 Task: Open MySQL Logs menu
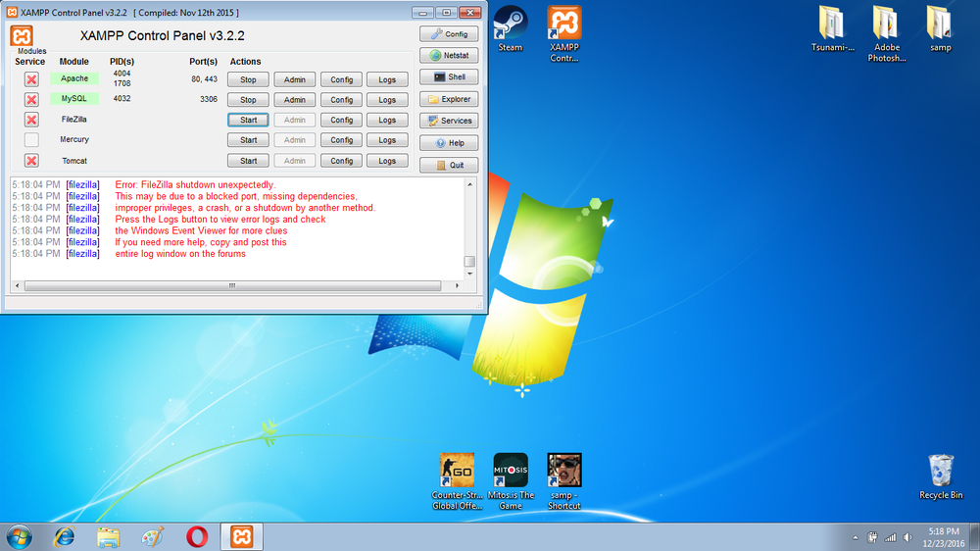[x=387, y=99]
